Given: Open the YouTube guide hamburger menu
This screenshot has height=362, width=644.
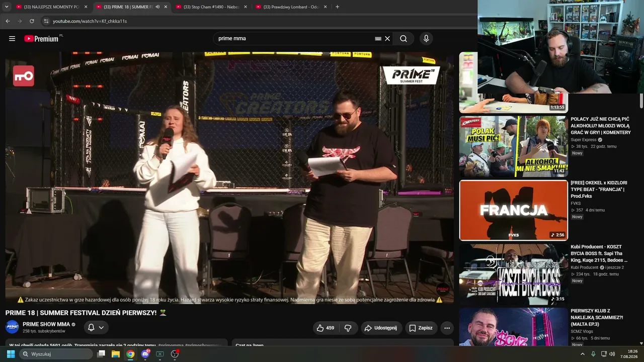Looking at the screenshot, I should [12, 39].
